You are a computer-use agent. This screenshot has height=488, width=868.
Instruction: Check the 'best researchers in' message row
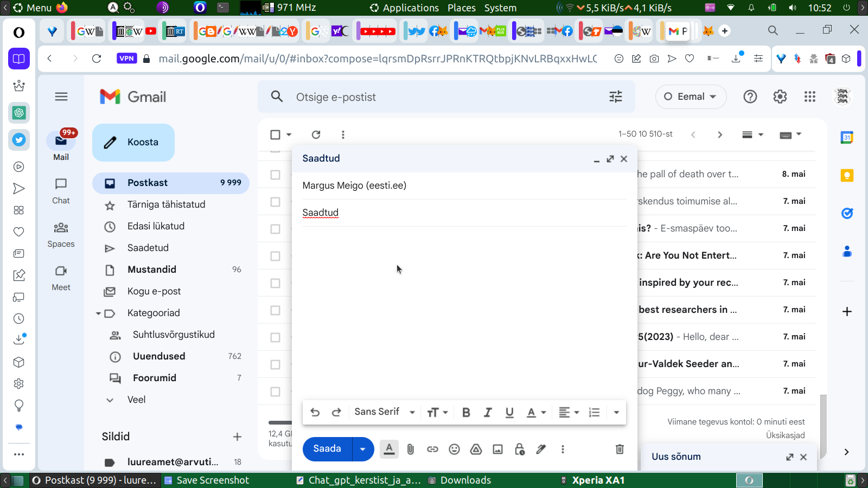276,310
